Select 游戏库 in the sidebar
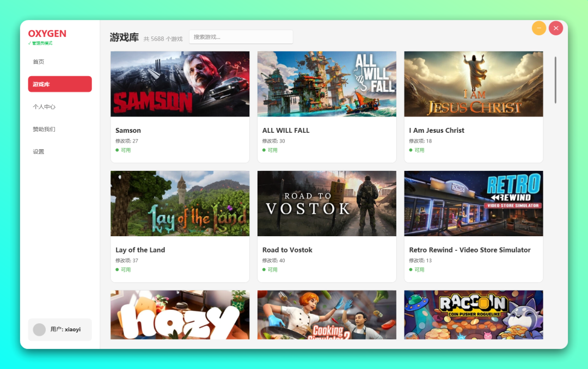 60,84
